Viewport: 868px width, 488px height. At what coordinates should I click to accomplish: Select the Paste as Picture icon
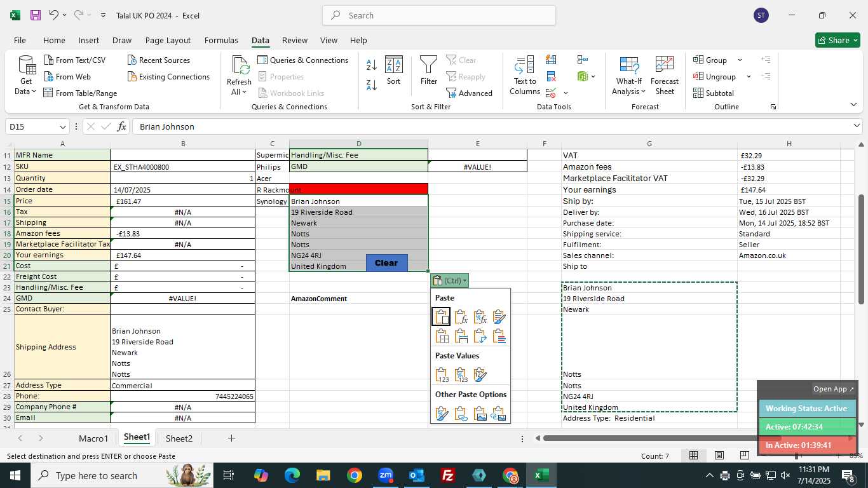tap(480, 414)
